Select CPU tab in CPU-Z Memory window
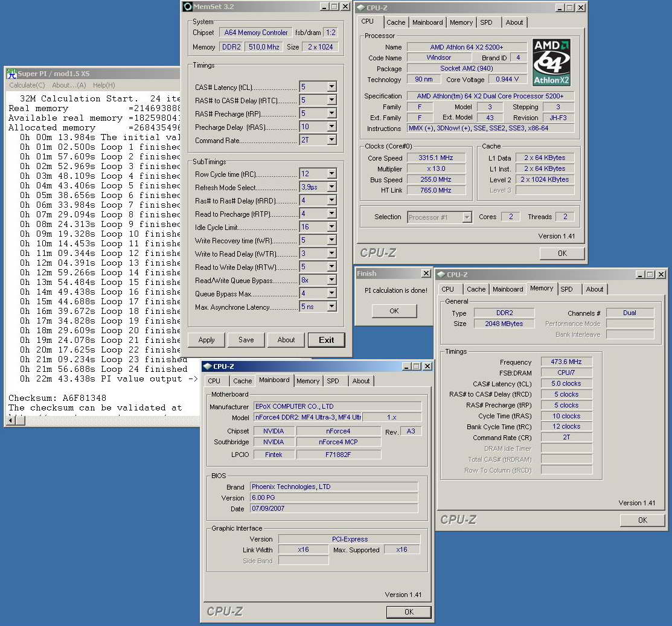This screenshot has height=626, width=672. click(447, 289)
